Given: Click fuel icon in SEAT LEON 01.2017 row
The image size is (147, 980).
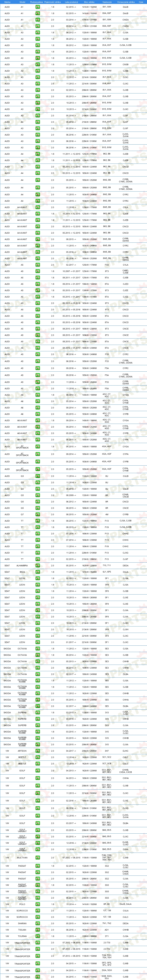Looking at the screenshot, I should point(38,642).
